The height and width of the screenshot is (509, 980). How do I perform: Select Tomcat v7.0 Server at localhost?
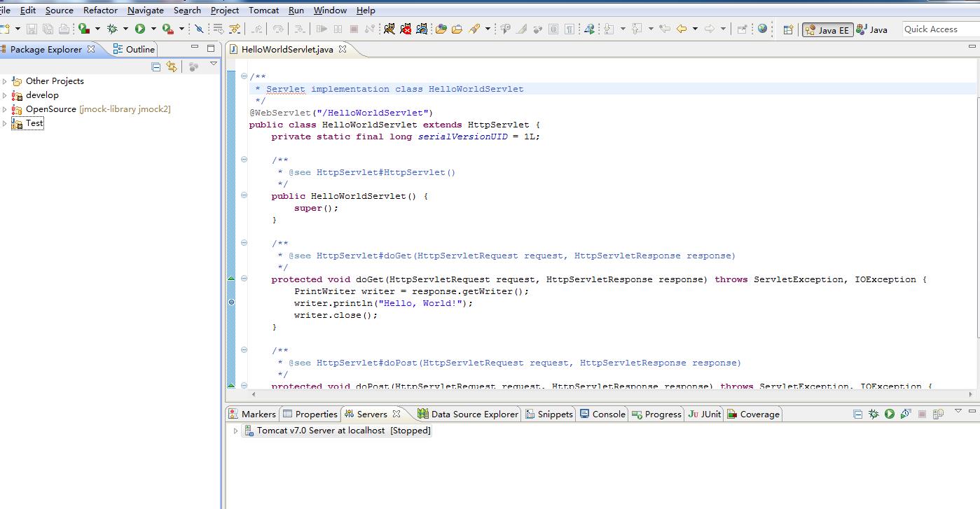point(337,431)
